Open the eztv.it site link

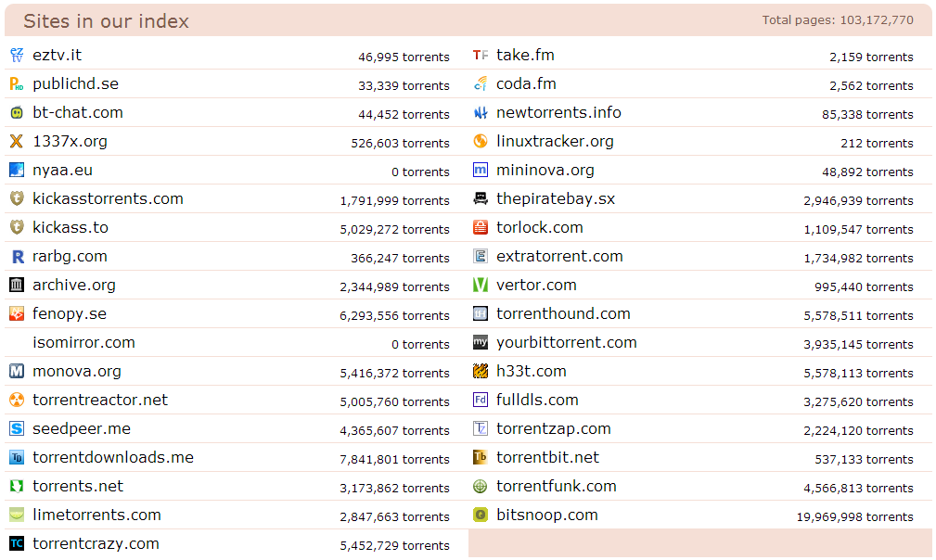tap(57, 55)
